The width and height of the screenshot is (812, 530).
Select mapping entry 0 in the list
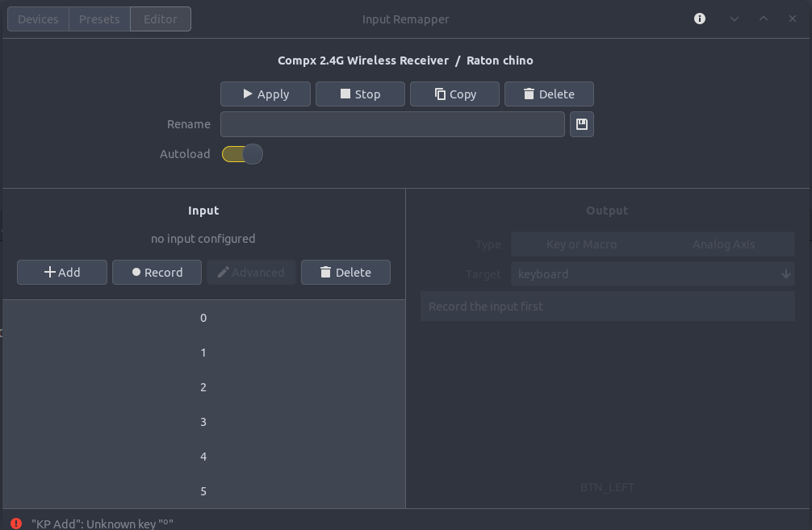(203, 318)
